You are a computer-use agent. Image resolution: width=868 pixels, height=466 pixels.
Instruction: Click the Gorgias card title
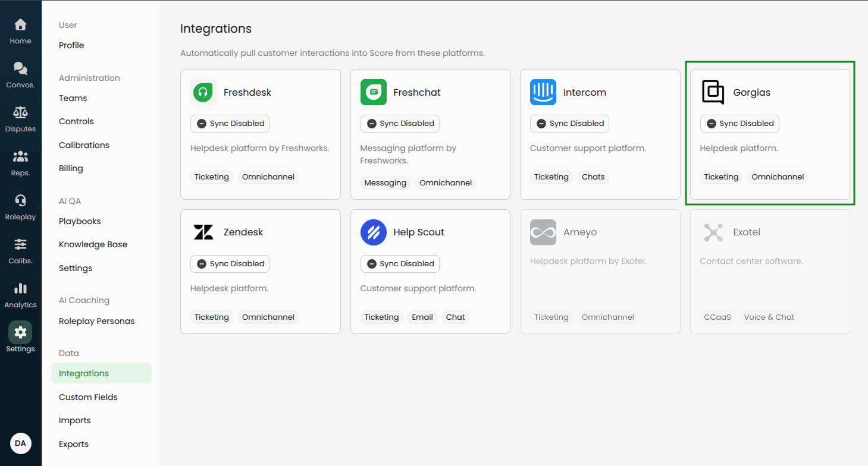click(x=752, y=92)
